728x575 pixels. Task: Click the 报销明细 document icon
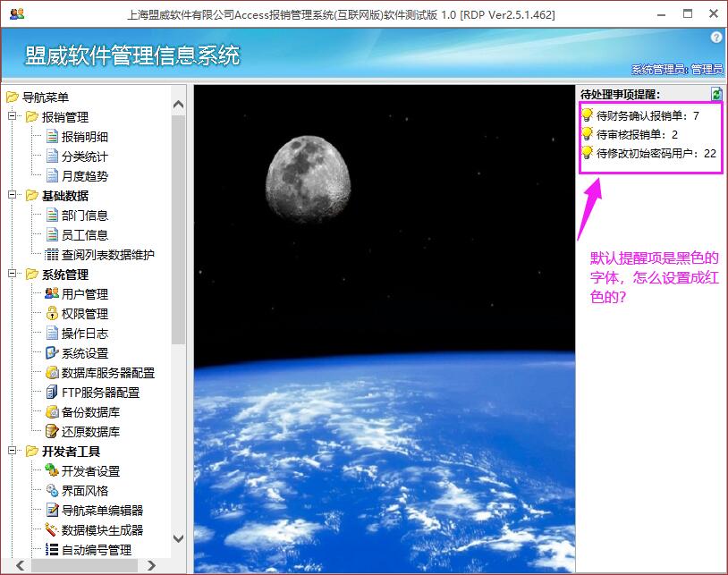pos(52,137)
